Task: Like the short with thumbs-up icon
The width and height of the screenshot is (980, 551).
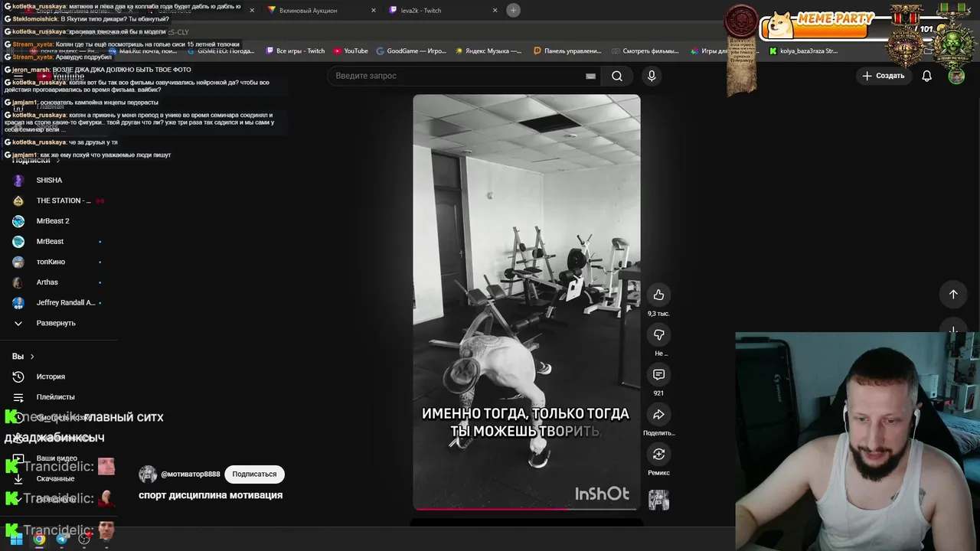Action: coord(658,295)
